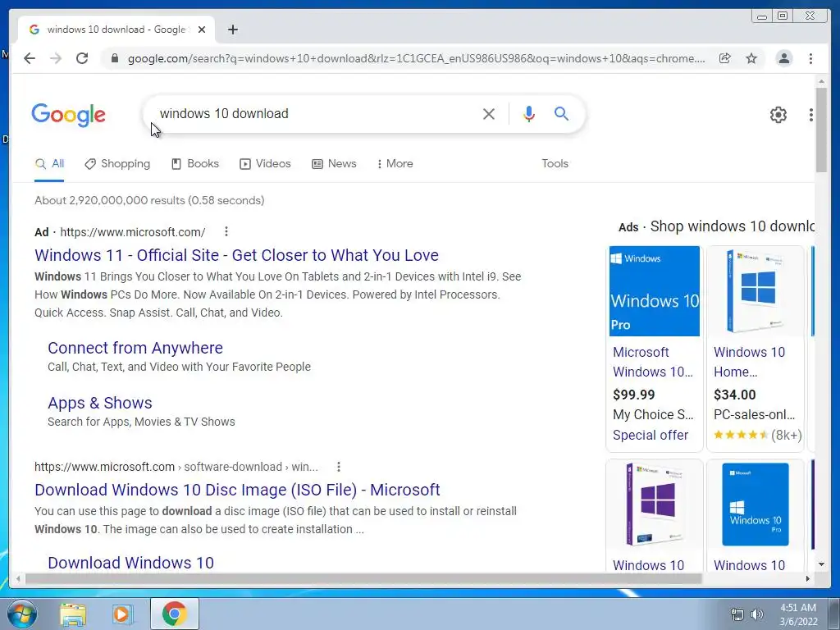Click the scroll right arrow
Image resolution: width=840 pixels, height=630 pixels.
[808, 578]
